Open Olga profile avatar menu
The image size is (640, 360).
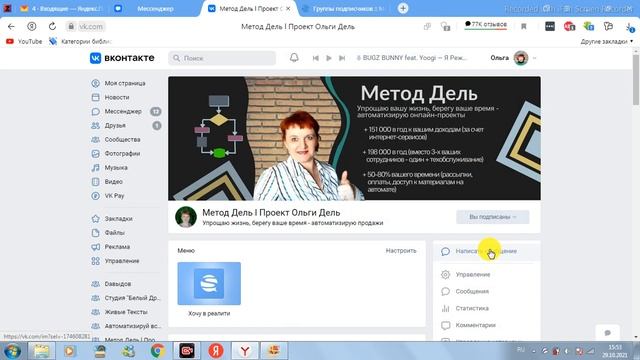(521, 58)
